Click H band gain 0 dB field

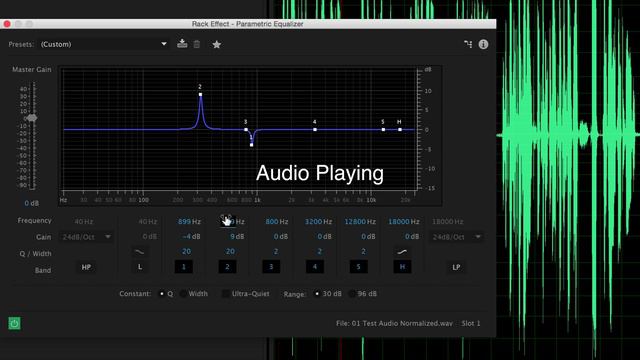pyautogui.click(x=412, y=236)
